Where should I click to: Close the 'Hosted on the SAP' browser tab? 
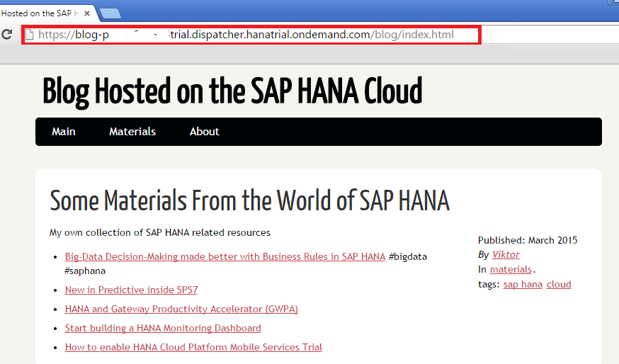pos(87,13)
